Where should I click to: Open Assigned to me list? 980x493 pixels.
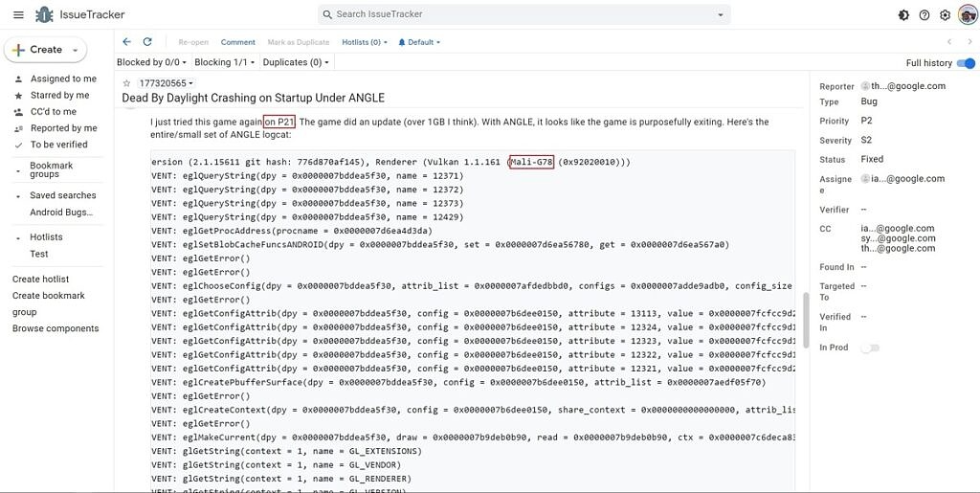click(x=63, y=78)
